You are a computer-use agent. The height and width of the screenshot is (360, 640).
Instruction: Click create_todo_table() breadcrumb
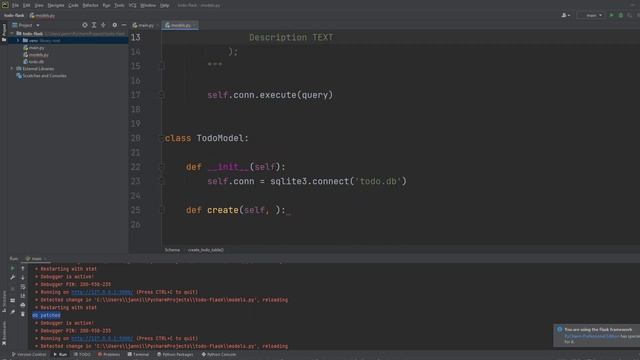pyautogui.click(x=206, y=250)
